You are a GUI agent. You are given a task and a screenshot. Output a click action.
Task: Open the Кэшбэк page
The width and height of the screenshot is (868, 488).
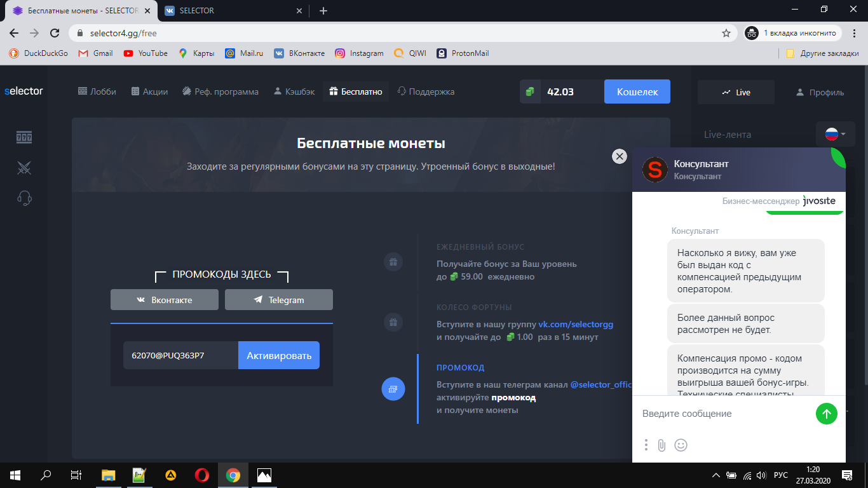(x=294, y=91)
